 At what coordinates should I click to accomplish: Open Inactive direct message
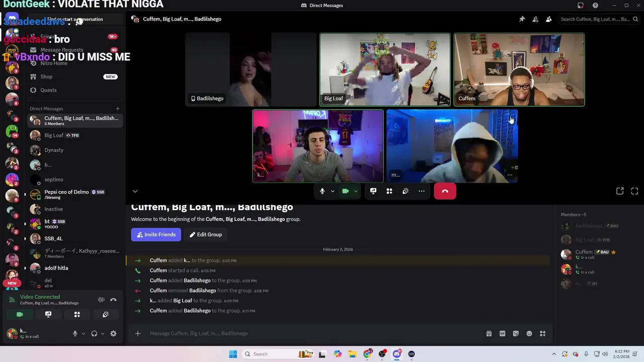74,209
